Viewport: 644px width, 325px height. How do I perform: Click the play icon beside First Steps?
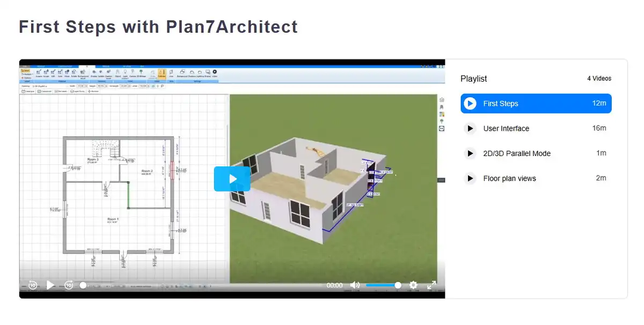470,104
